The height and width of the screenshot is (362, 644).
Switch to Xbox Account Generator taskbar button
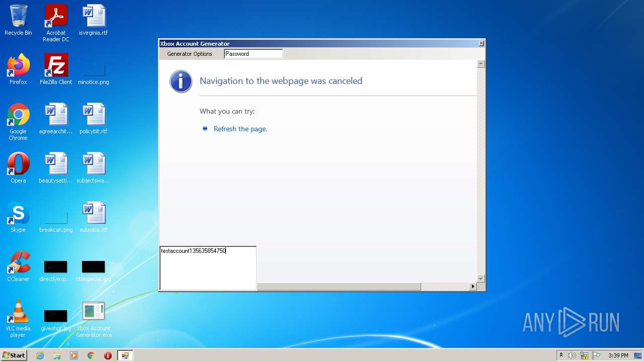pyautogui.click(x=125, y=355)
